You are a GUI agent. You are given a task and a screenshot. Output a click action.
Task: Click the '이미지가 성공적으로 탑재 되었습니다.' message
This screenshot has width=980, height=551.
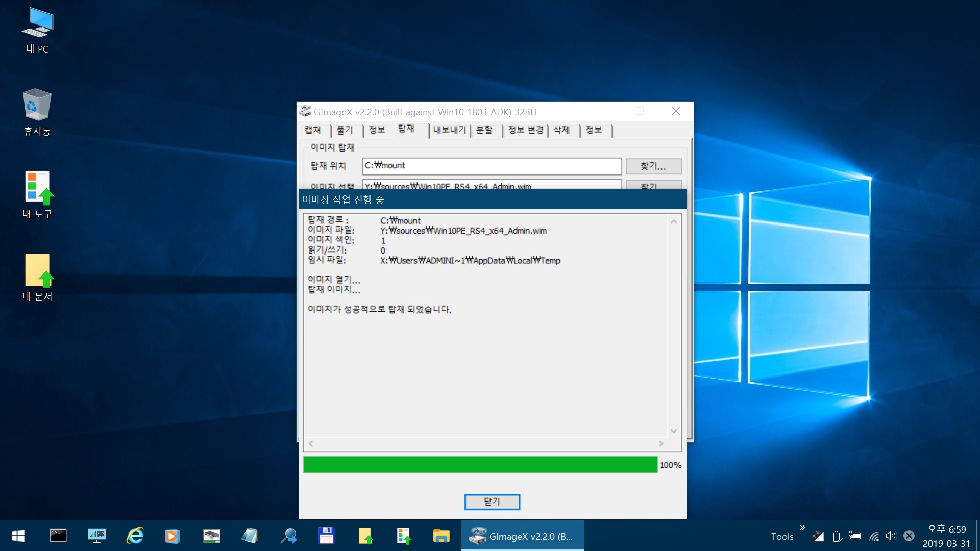[379, 309]
